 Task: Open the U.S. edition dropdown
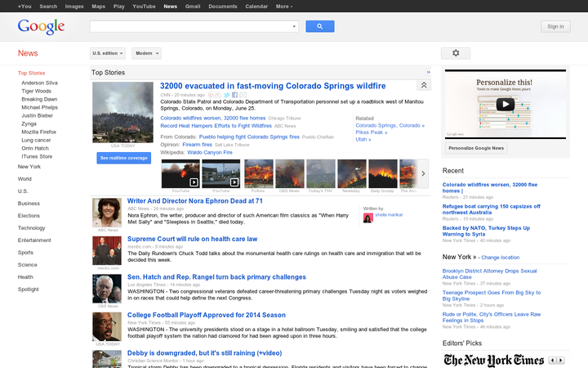tap(107, 53)
